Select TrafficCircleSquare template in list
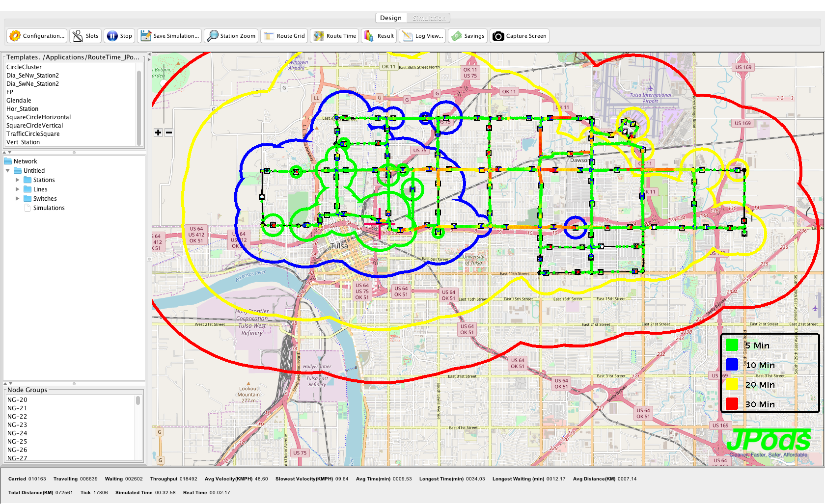The width and height of the screenshot is (825, 504). coord(33,134)
